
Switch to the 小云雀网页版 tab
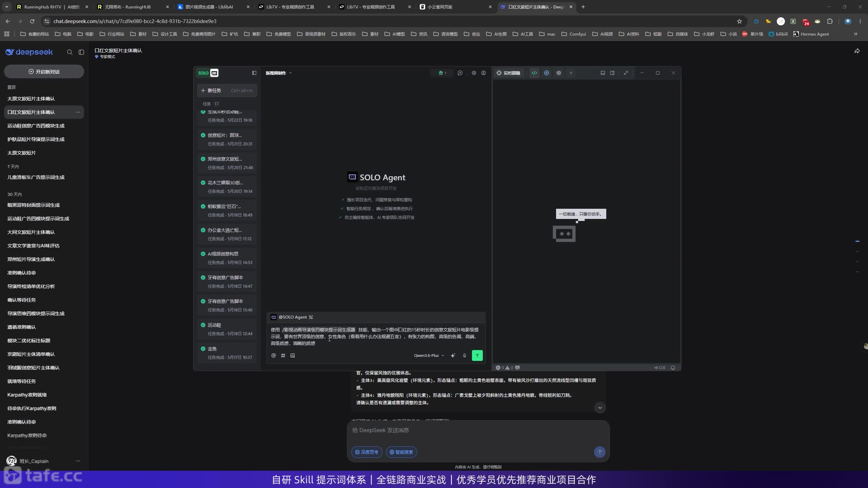click(x=455, y=7)
